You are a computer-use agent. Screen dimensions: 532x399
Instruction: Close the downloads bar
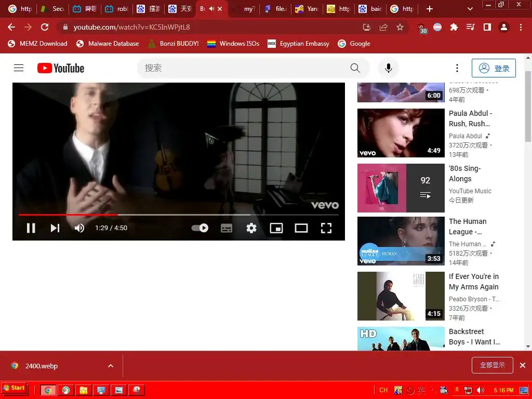tap(523, 365)
